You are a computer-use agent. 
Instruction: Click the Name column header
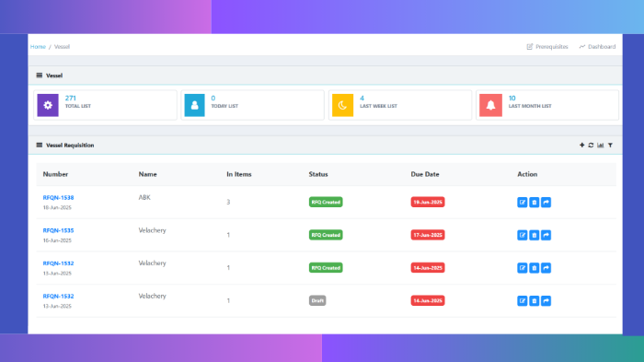coord(147,174)
